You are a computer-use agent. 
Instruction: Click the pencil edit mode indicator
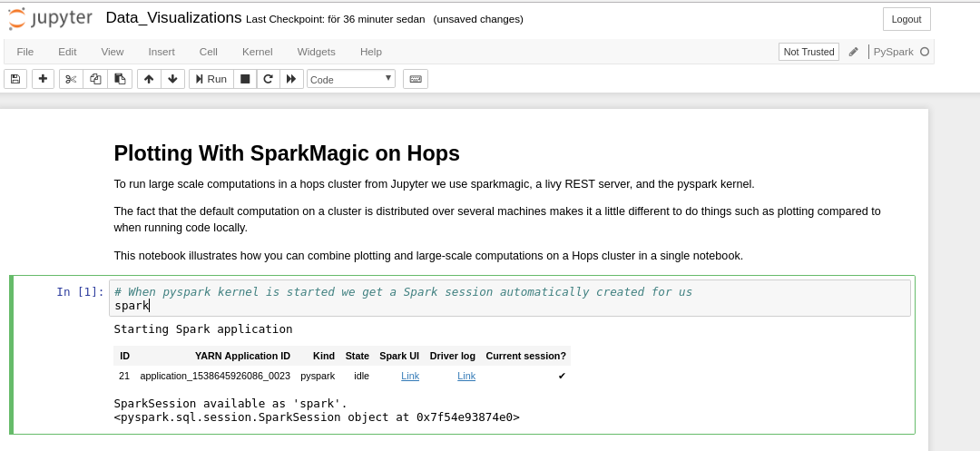point(853,52)
